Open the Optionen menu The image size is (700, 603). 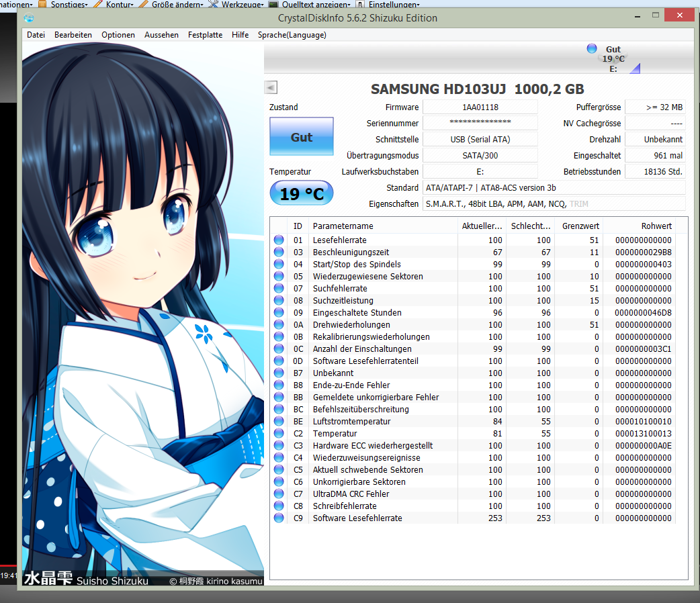click(118, 35)
